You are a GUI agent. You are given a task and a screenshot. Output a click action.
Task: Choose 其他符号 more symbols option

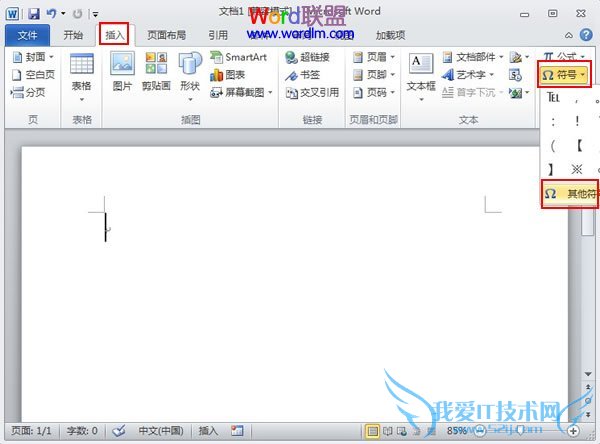point(570,194)
